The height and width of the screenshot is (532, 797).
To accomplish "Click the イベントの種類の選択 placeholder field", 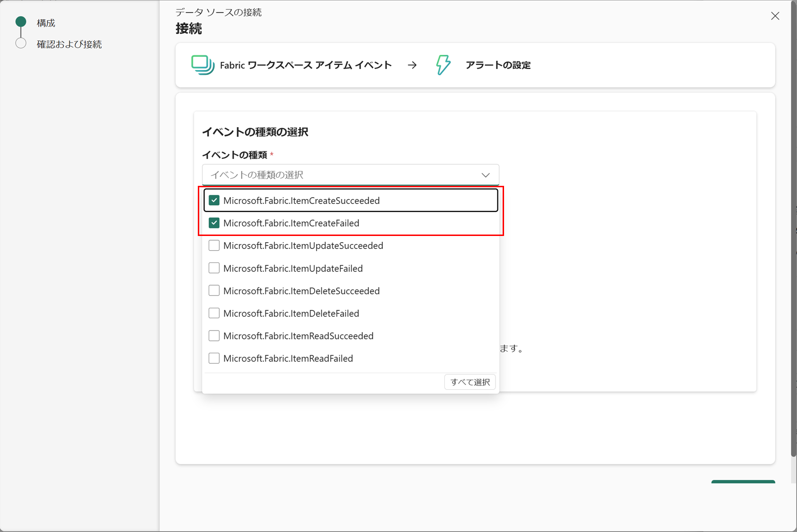I will tap(351, 175).
